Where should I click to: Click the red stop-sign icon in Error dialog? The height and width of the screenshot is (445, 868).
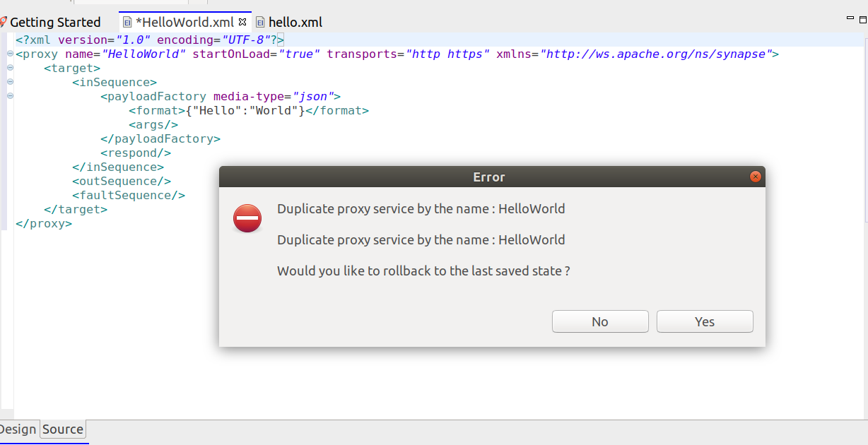(x=247, y=219)
